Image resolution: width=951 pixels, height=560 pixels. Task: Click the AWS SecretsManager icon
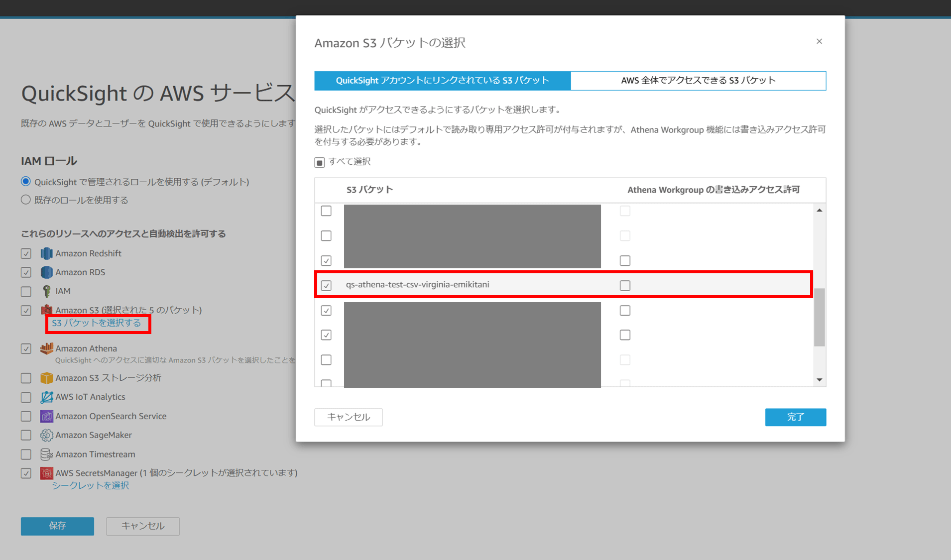pos(46,473)
